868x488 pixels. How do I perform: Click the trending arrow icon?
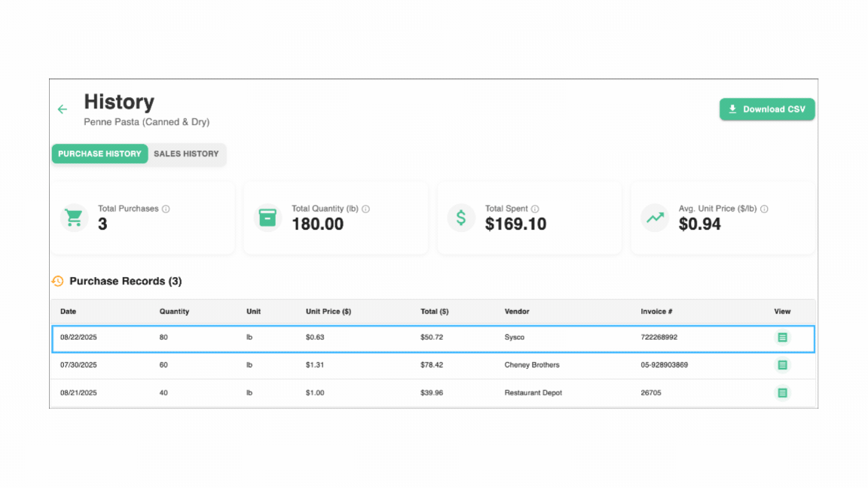tap(655, 218)
